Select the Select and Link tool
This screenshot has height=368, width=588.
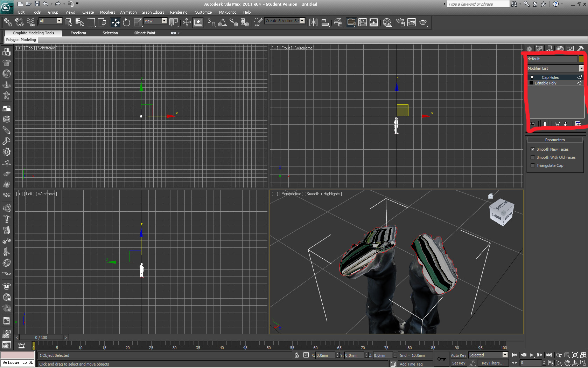coord(8,22)
